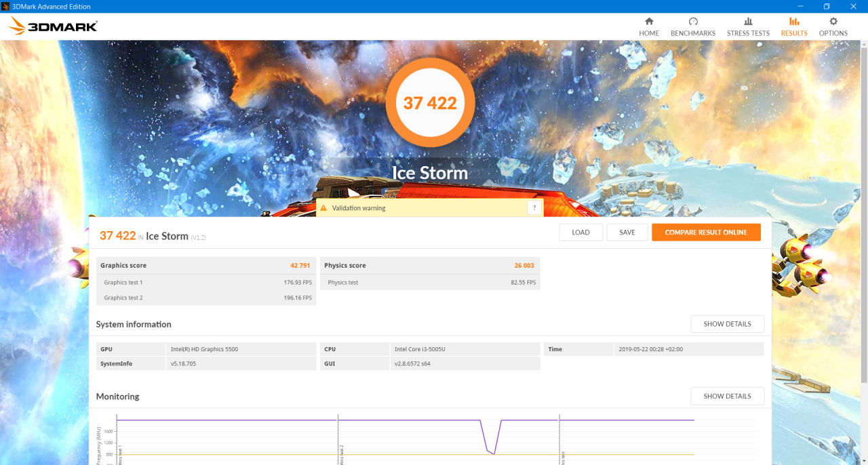This screenshot has height=465, width=868.
Task: Click the System information heading
Action: (134, 325)
